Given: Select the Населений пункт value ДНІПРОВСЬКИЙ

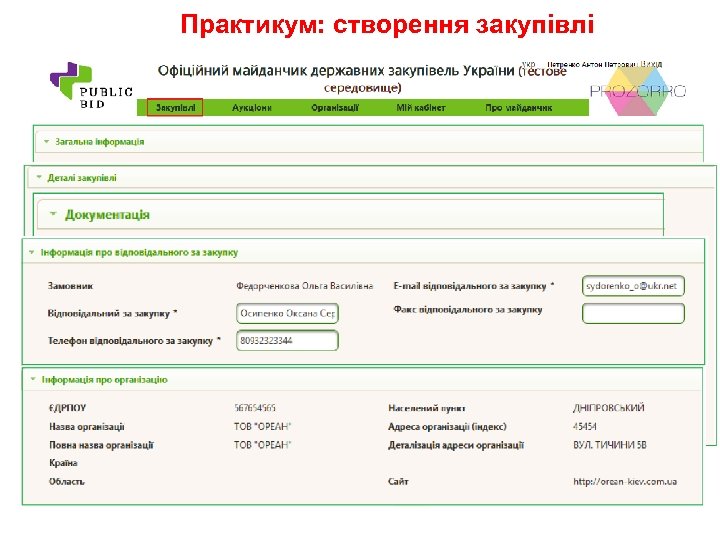Looking at the screenshot, I should (608, 408).
